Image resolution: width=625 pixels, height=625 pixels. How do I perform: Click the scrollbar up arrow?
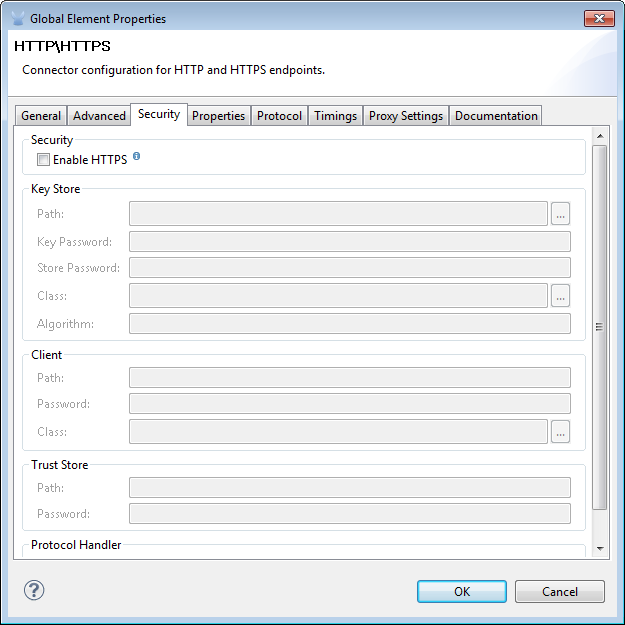coord(600,136)
